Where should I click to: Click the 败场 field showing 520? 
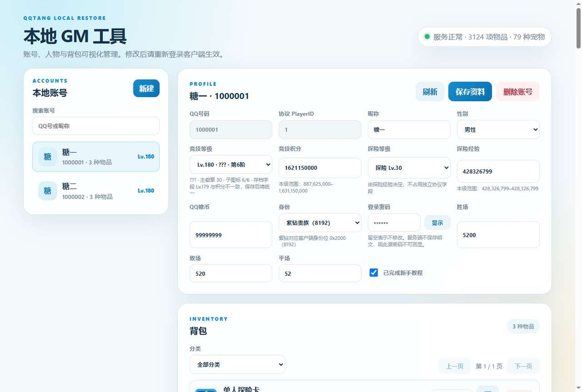click(x=231, y=273)
